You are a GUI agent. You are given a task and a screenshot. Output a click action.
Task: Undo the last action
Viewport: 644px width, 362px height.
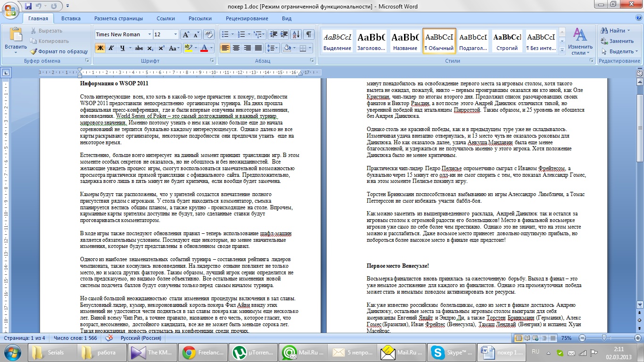39,6
